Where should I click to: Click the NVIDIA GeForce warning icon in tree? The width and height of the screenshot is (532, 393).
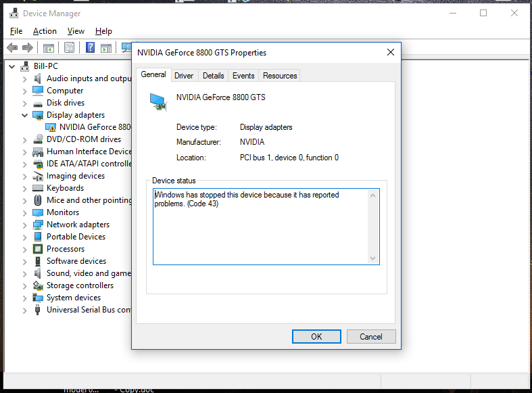pyautogui.click(x=51, y=128)
